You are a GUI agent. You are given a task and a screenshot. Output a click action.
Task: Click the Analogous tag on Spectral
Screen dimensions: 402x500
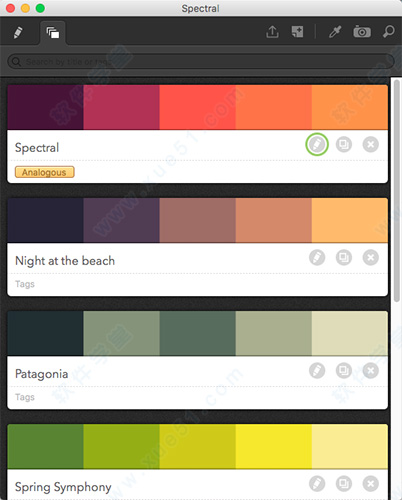click(44, 172)
